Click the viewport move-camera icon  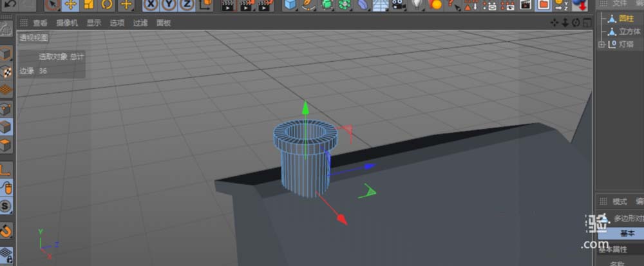pyautogui.click(x=554, y=23)
